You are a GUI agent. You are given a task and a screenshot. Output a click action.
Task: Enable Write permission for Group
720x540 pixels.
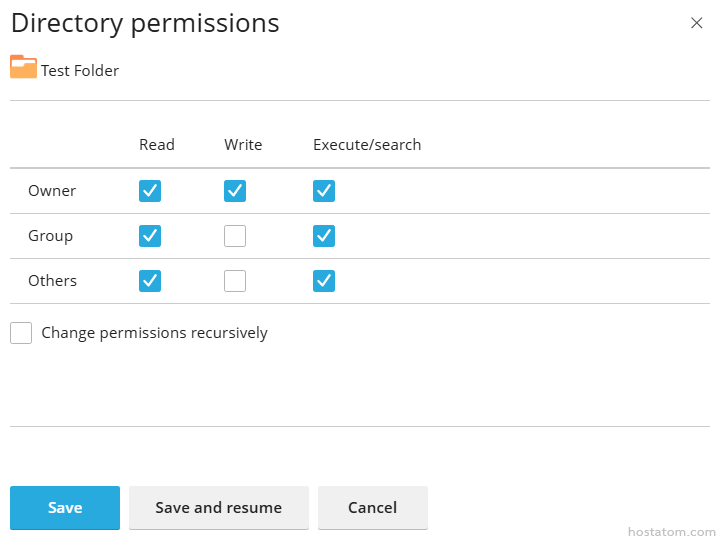coord(235,236)
